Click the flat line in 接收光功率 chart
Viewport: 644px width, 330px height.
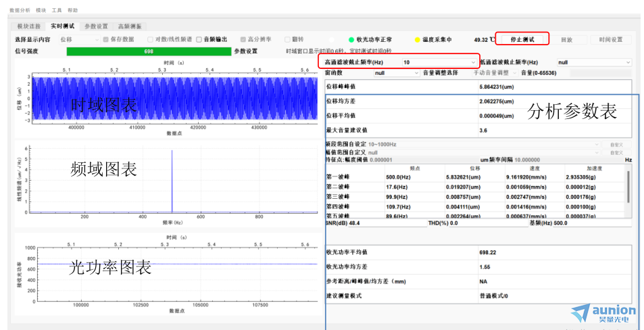[178, 264]
